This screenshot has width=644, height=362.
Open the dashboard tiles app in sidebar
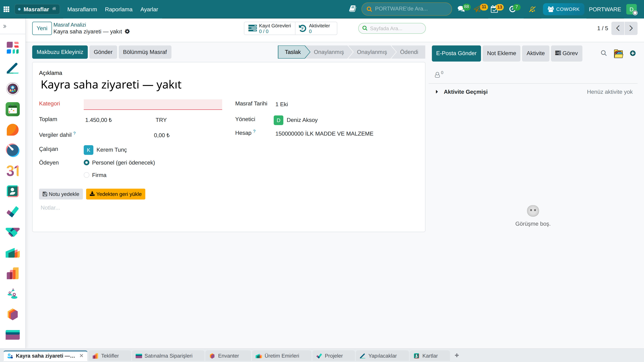tap(13, 48)
